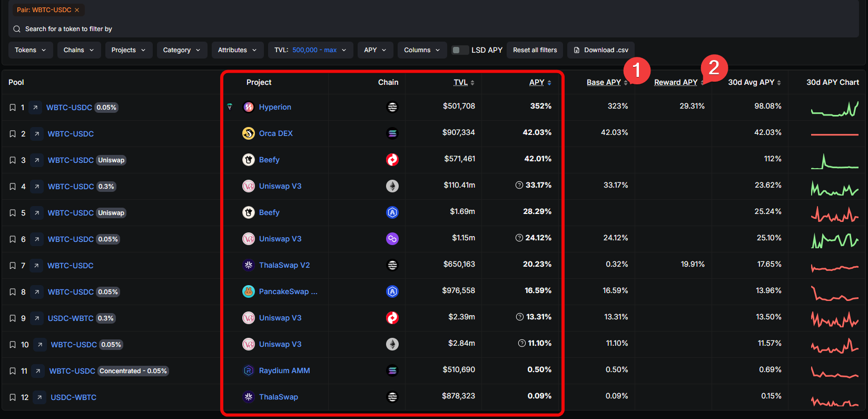This screenshot has width=868, height=419.
Task: Click the PancakeSwap bunny logo icon
Action: pos(249,291)
